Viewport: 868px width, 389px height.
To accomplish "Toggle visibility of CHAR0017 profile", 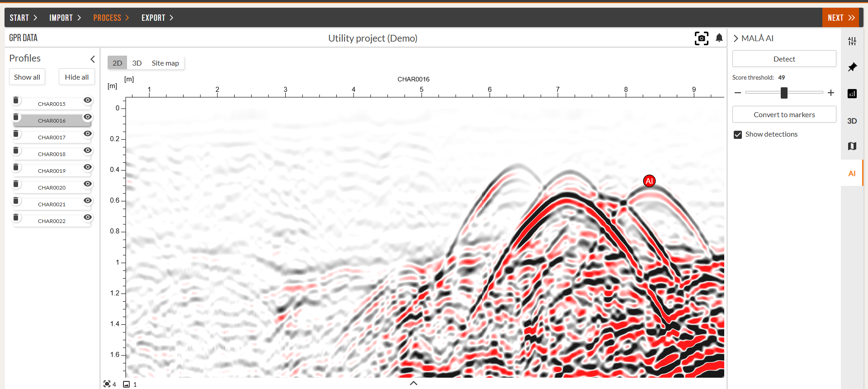I will coord(88,134).
